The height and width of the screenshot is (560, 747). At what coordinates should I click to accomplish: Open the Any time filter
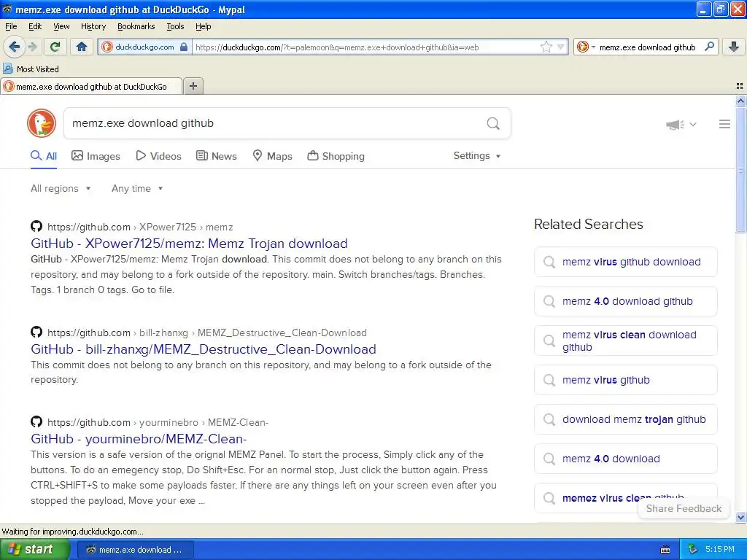tap(137, 189)
